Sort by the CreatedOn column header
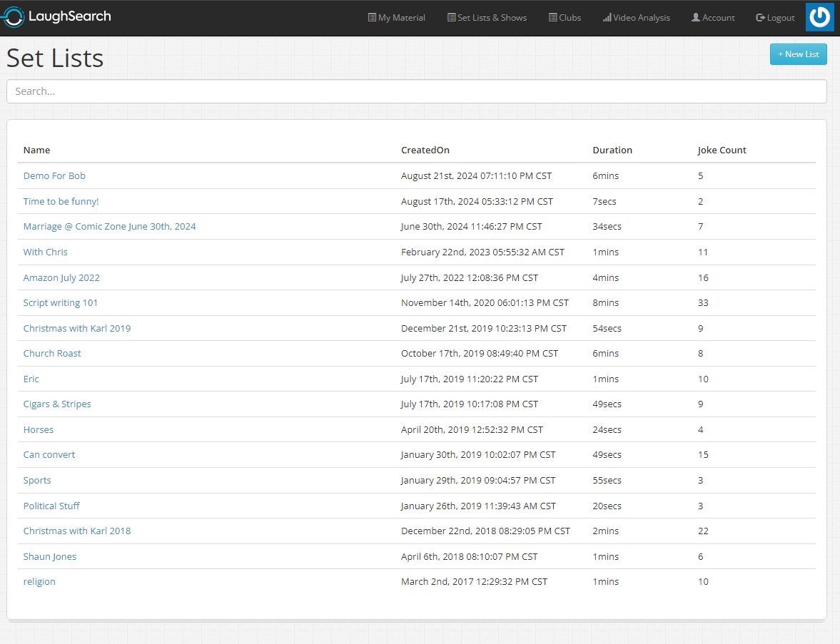This screenshot has height=644, width=840. (425, 150)
